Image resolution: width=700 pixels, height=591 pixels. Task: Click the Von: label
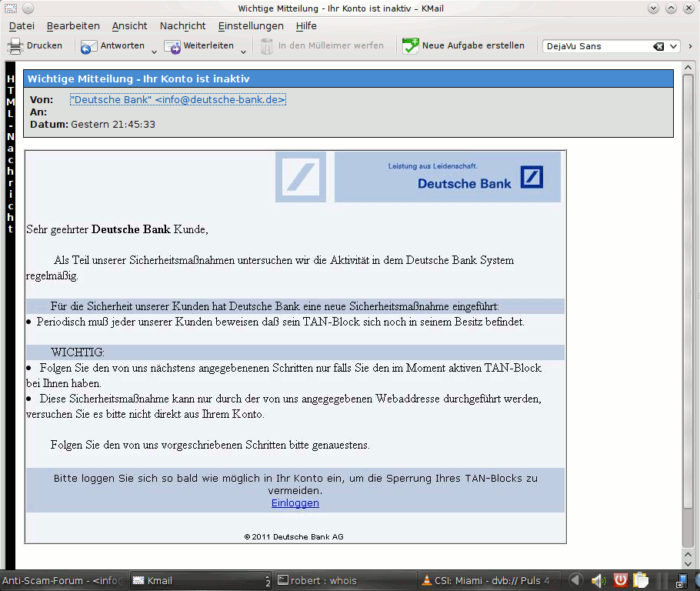tap(42, 99)
